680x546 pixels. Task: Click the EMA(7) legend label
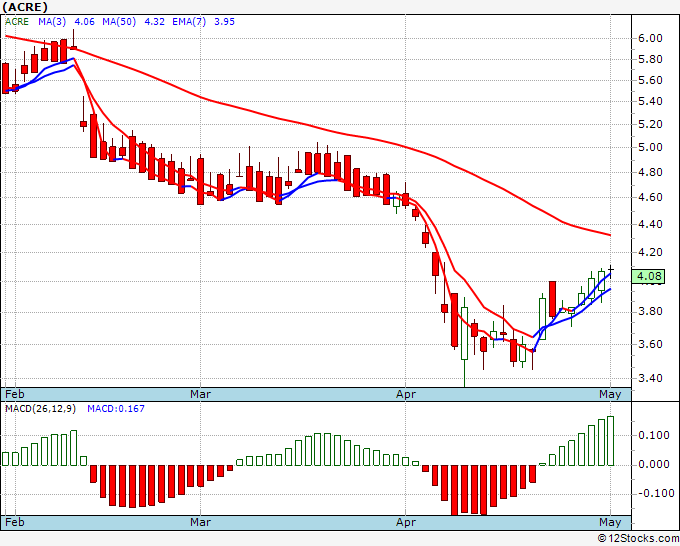click(189, 22)
